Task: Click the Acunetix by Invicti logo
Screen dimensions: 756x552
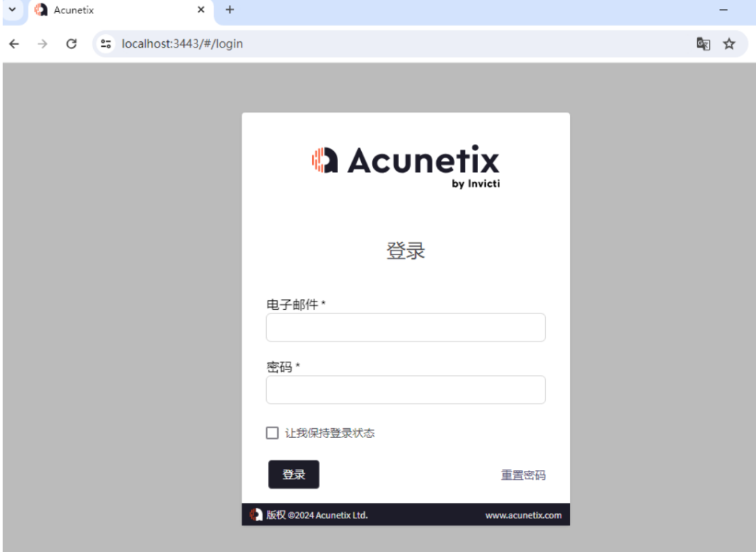Action: 405,167
